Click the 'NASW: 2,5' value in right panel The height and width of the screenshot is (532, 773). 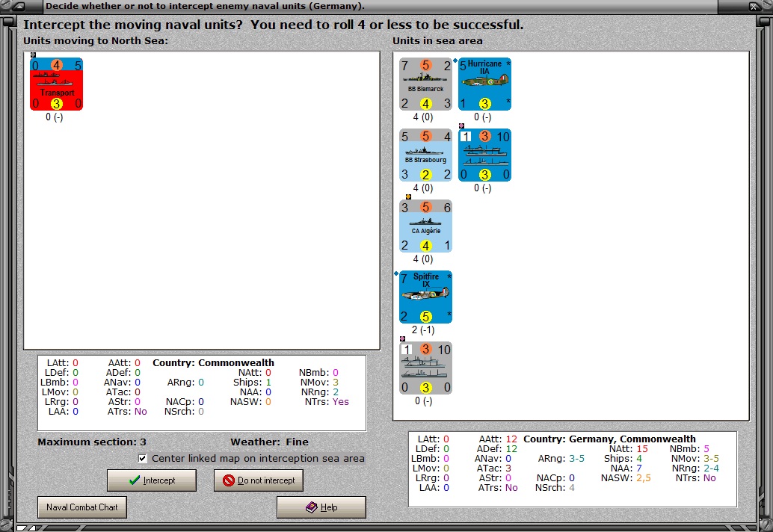point(626,477)
